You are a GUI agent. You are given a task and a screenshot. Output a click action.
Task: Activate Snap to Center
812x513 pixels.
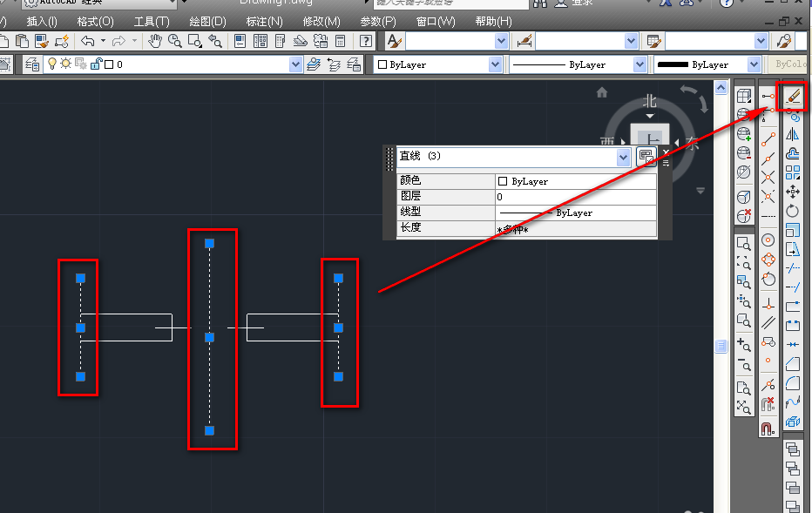(768, 240)
